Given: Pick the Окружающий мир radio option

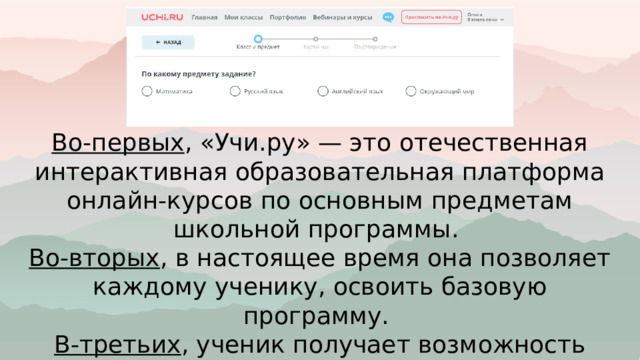Looking at the screenshot, I should coord(411,91).
